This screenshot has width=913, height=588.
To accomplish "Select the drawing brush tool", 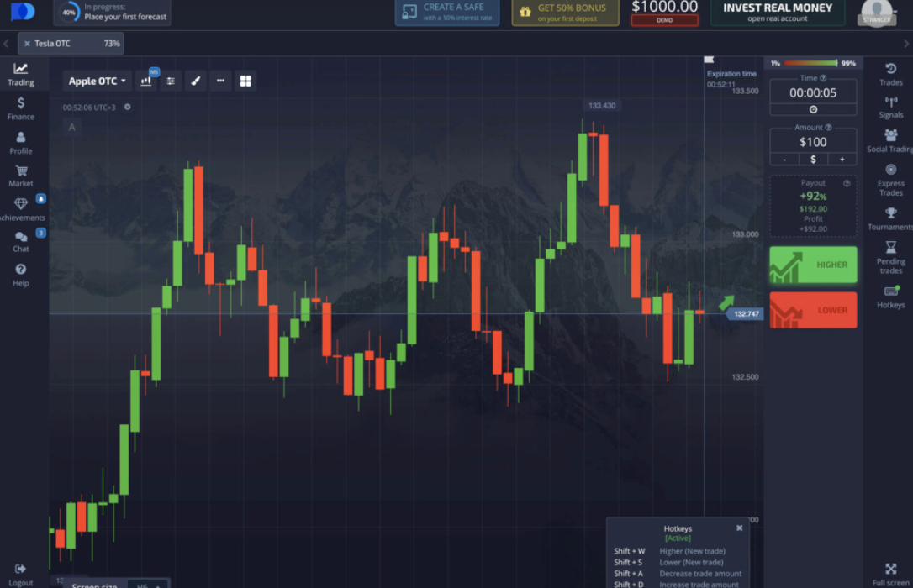I will (195, 81).
